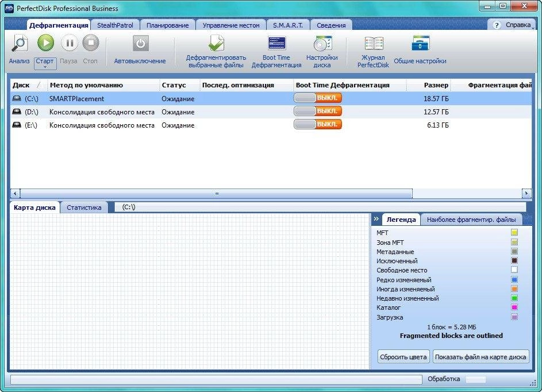
Task: Click Консолидация свободного места for drive D
Action: [x=102, y=112]
